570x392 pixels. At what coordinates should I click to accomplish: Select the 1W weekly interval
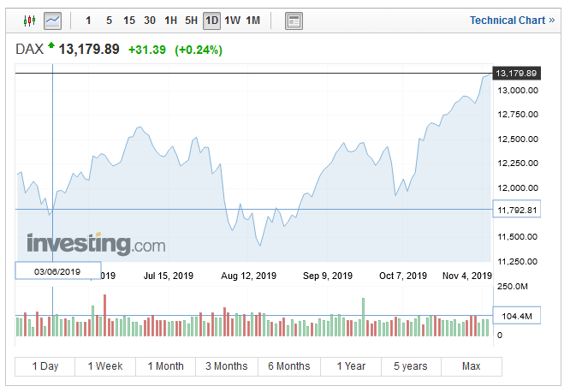tap(232, 21)
